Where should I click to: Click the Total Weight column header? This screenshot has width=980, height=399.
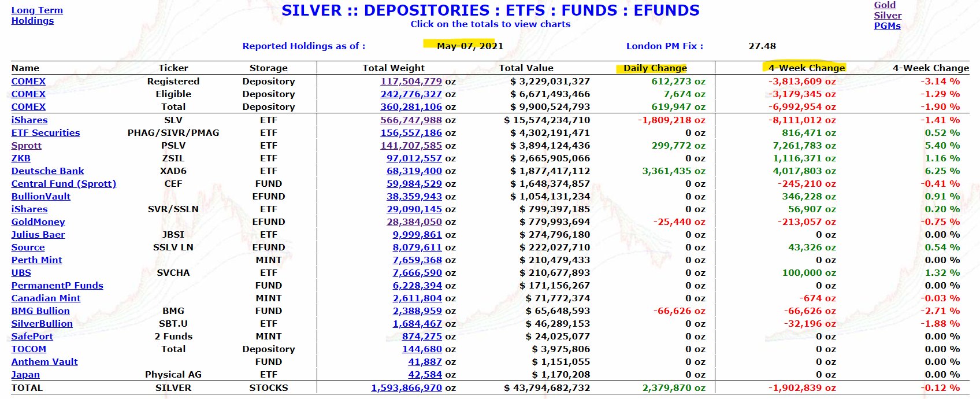[x=394, y=68]
